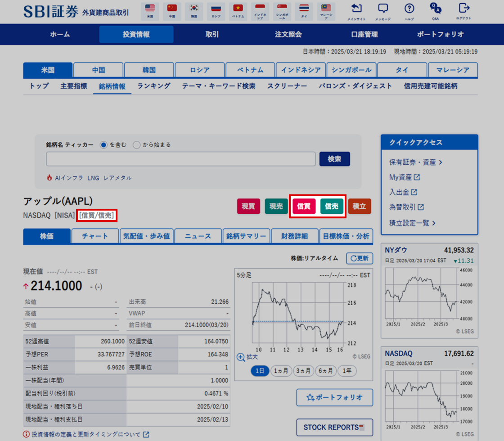Switch chart period to 6ヵ月
Viewport: 504px width, 441px height.
click(325, 371)
